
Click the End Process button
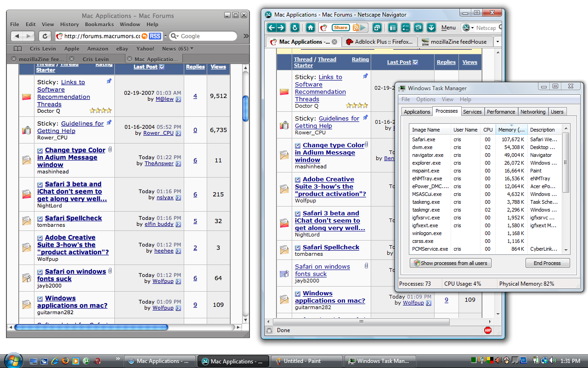point(548,263)
